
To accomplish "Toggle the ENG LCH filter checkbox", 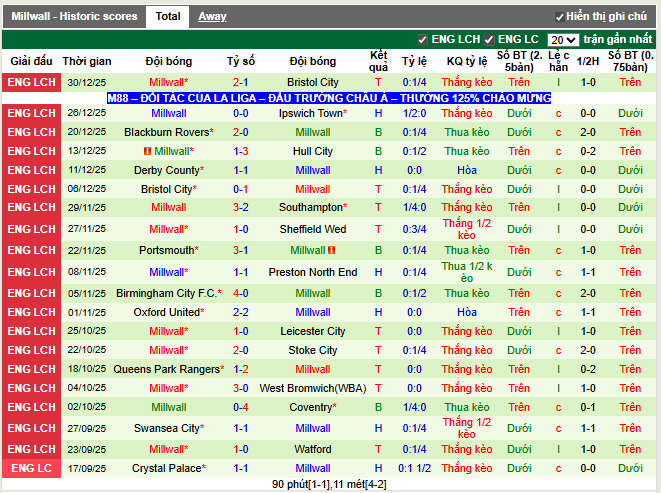I will (x=422, y=40).
